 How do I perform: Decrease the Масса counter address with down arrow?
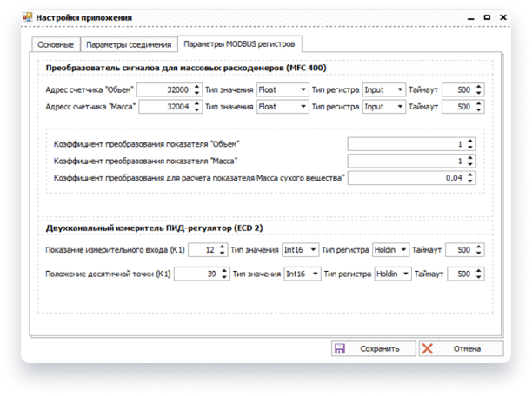click(197, 109)
